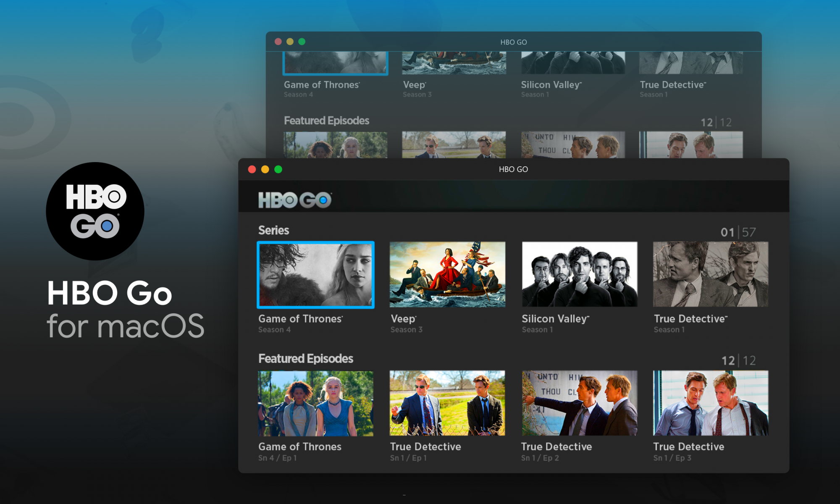The width and height of the screenshot is (840, 504).
Task: Click the Season 1 label under Silicon Valley in front window
Action: click(537, 330)
